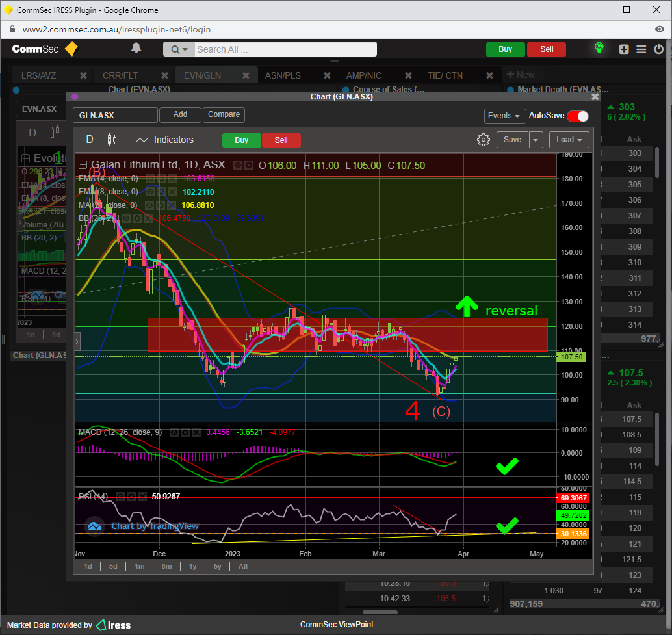Open the D interval selector in GLN chart

click(x=90, y=140)
